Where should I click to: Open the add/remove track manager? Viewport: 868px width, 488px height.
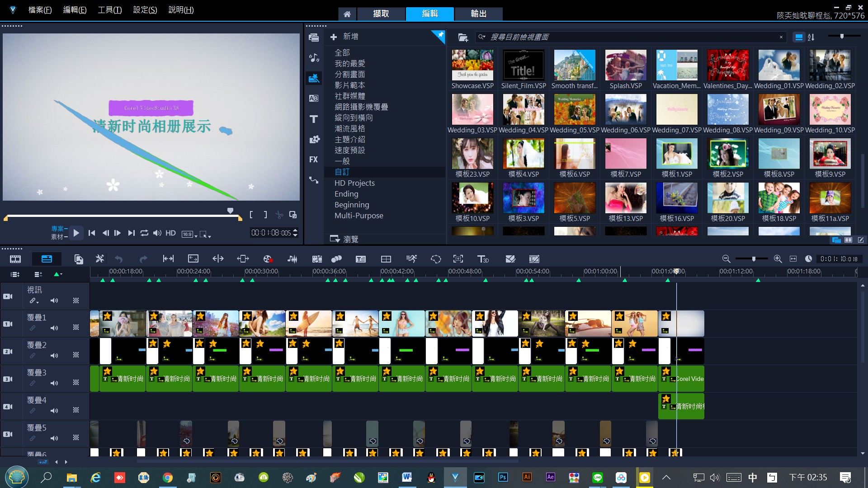(x=38, y=274)
